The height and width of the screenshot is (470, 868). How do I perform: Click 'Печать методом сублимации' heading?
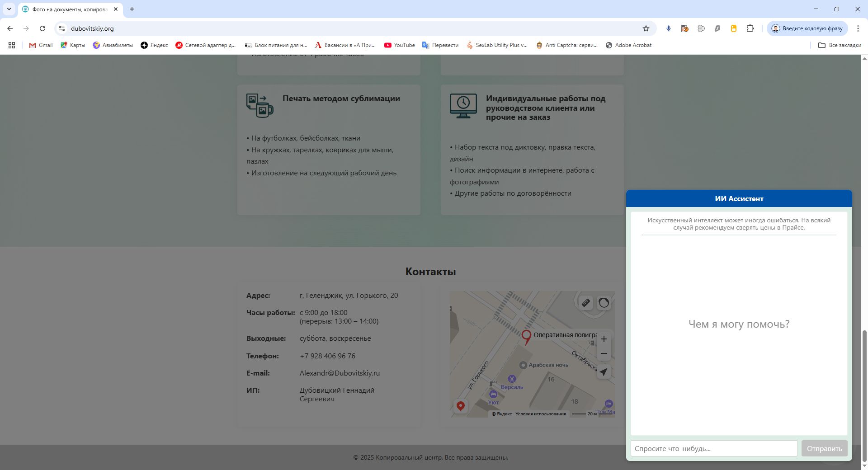341,99
